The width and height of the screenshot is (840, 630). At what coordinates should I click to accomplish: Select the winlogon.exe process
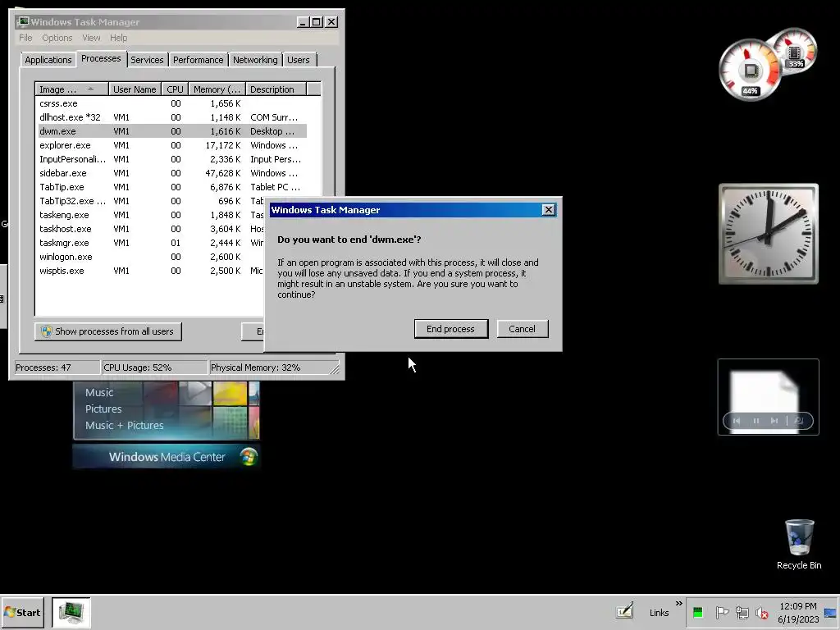(151, 257)
